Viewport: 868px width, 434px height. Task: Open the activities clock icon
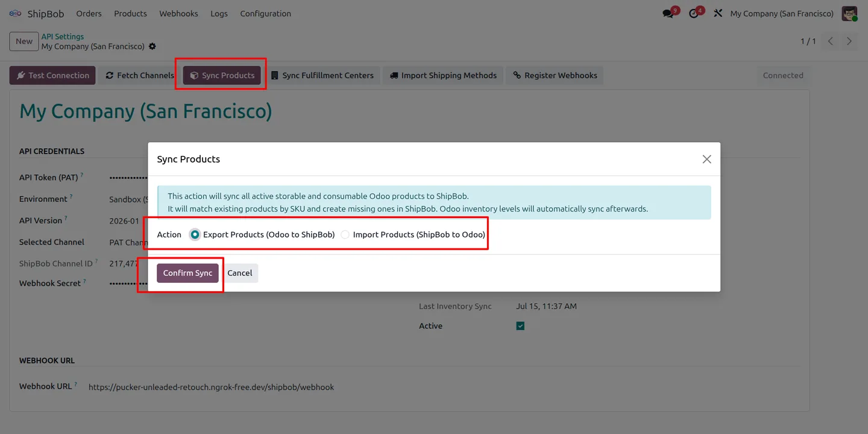point(695,13)
